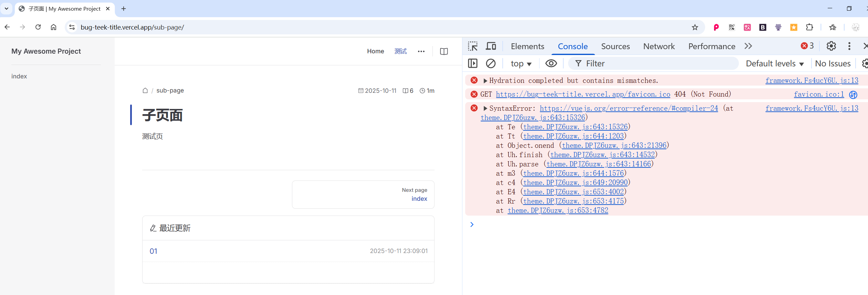The height and width of the screenshot is (295, 868).
Task: Reload the page
Action: [38, 27]
